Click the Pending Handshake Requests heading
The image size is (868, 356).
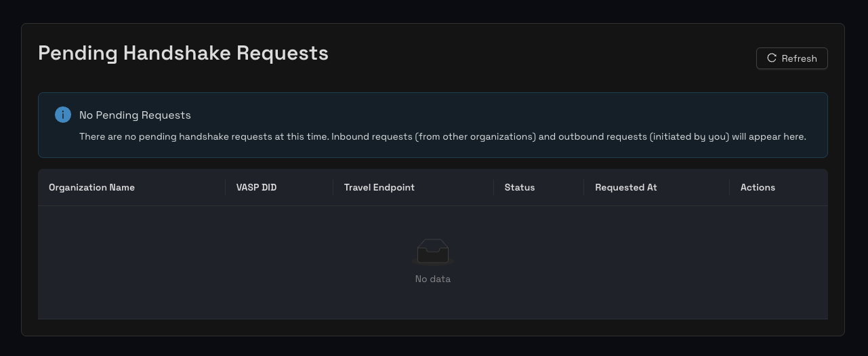pyautogui.click(x=183, y=53)
